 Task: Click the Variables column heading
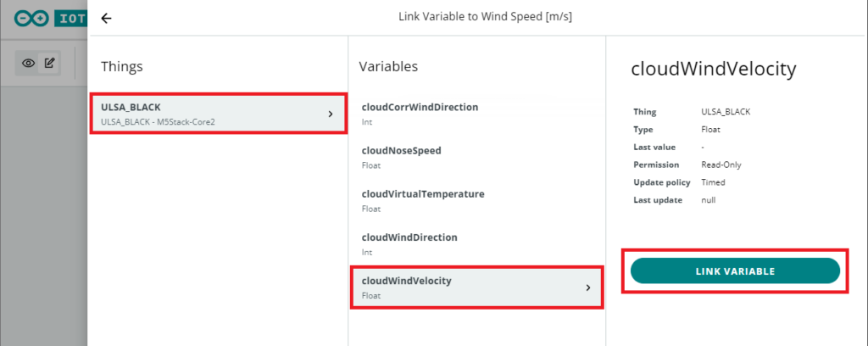pos(388,66)
